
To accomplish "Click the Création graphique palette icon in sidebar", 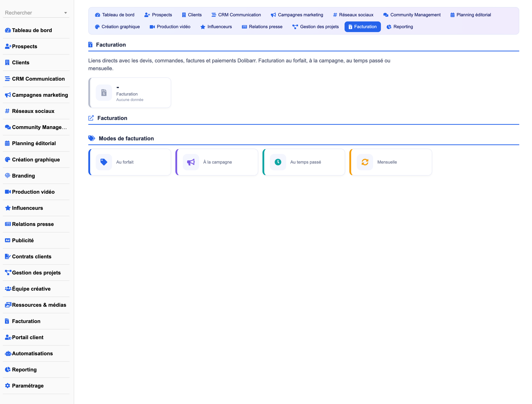I will (8, 160).
